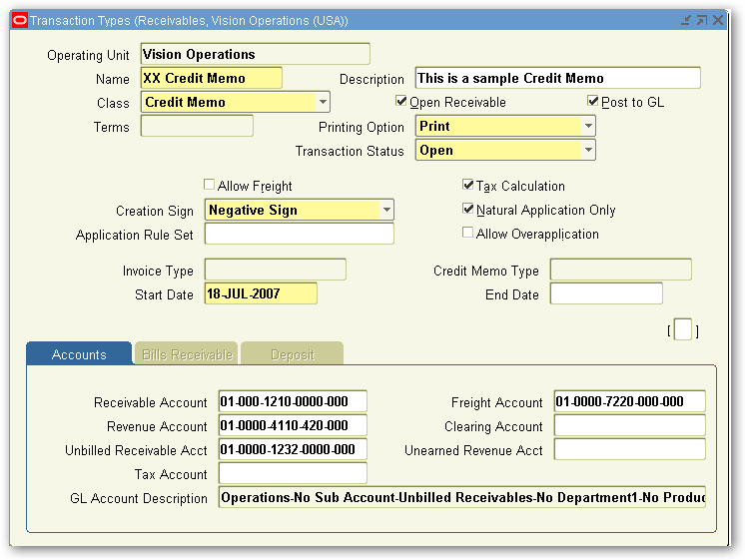Click the Transaction Types window title text
The height and width of the screenshot is (560, 745).
pos(189,20)
